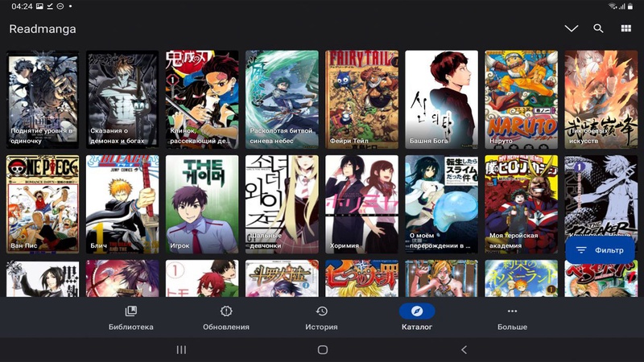Open the Библиотека tab

(131, 318)
